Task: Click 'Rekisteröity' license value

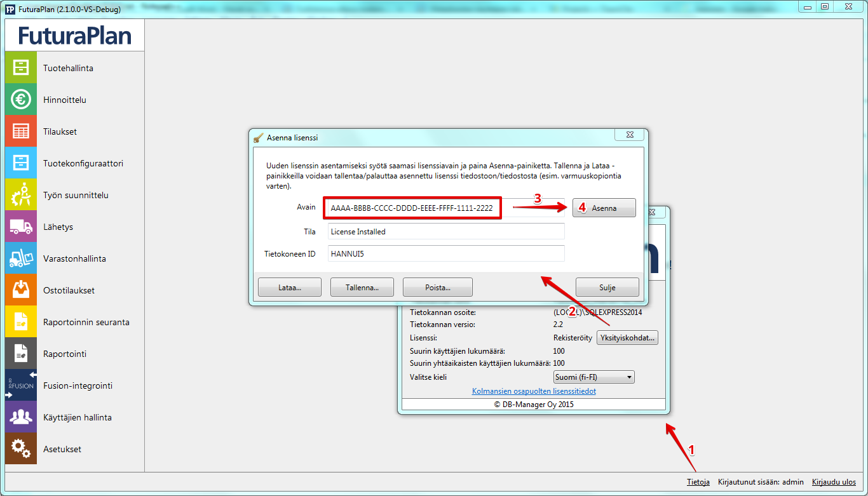Action: tap(573, 338)
